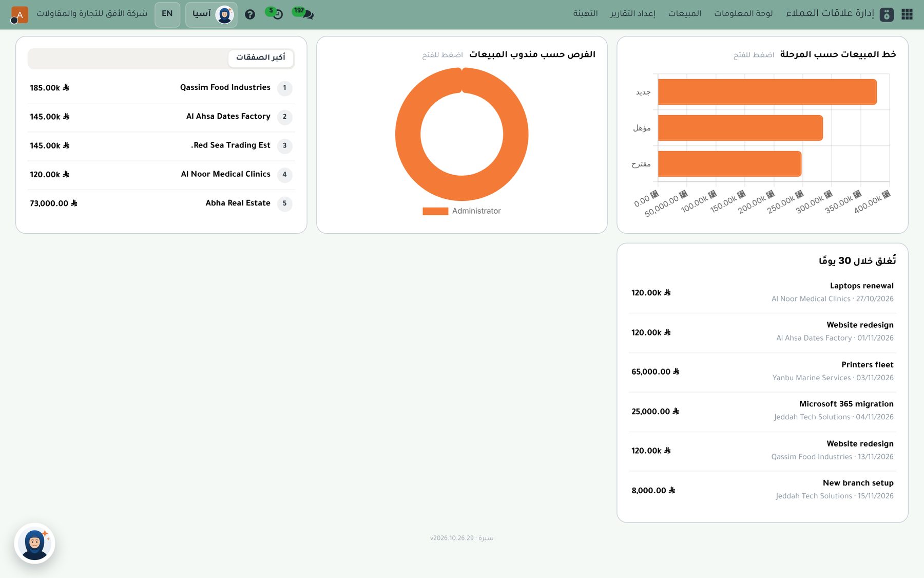Screen dimensions: 924x578
Task: Open the Microsoft 365 migration opportunity
Action: pos(762,411)
